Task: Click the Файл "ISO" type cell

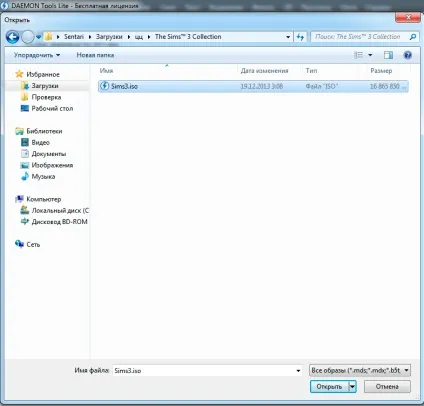Action: [322, 86]
